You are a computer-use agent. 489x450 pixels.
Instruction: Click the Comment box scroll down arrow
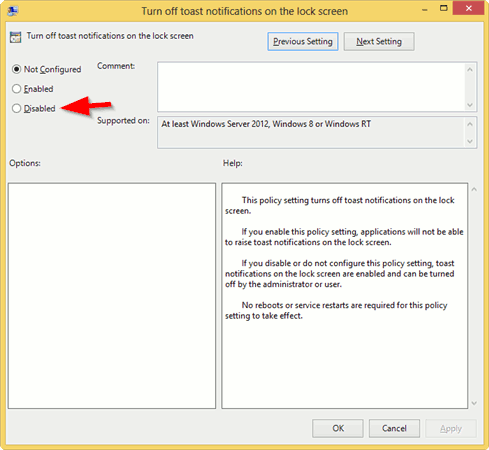[x=470, y=105]
